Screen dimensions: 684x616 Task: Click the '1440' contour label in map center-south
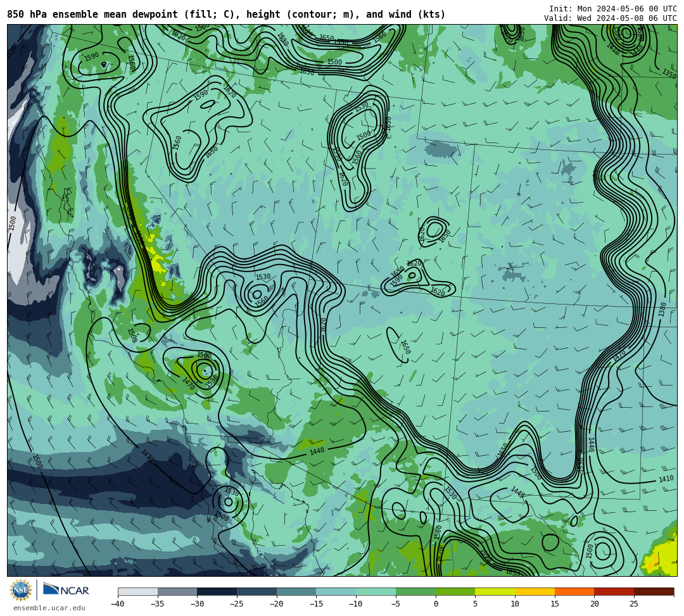tap(317, 451)
